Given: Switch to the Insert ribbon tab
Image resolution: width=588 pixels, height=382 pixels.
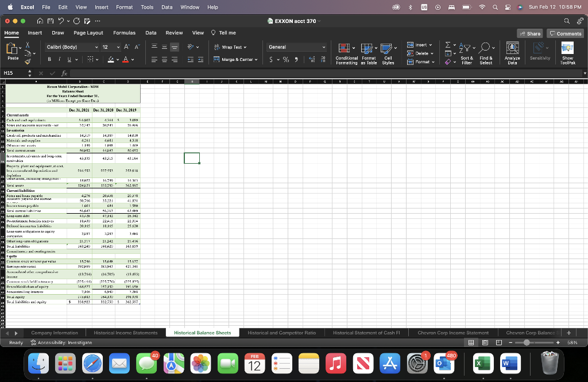Looking at the screenshot, I should point(35,33).
